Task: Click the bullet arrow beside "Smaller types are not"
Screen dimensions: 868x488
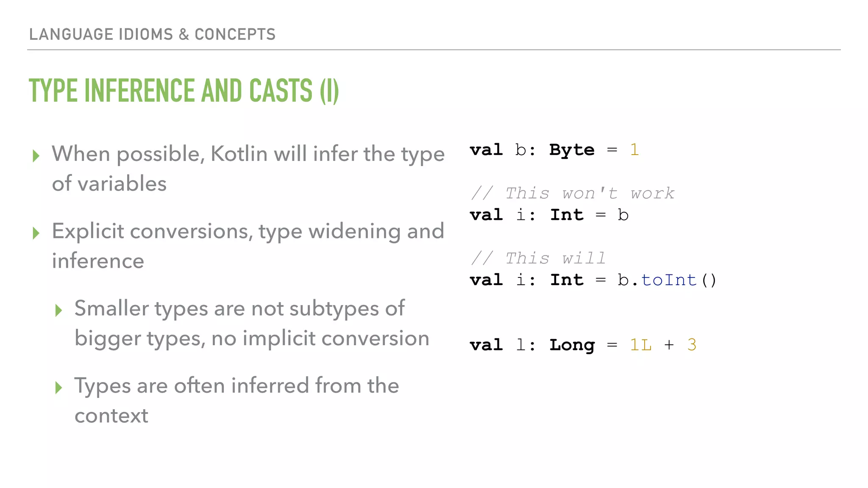Action: click(x=58, y=311)
